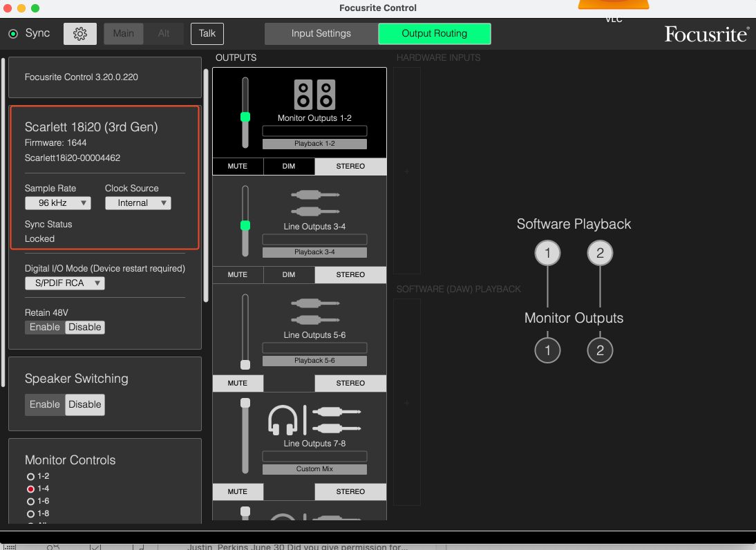Click the Focusrite Control version text
Viewport: 756px width, 550px height.
pos(82,77)
